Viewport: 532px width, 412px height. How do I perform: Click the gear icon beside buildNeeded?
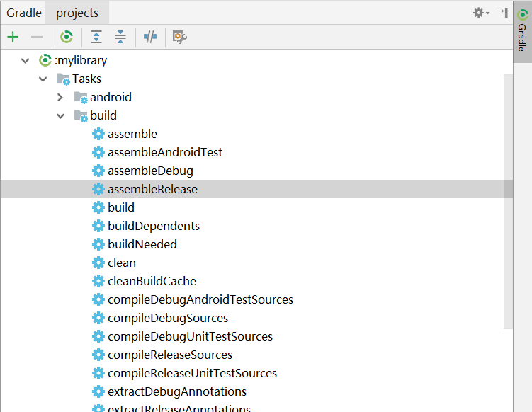[x=98, y=244]
